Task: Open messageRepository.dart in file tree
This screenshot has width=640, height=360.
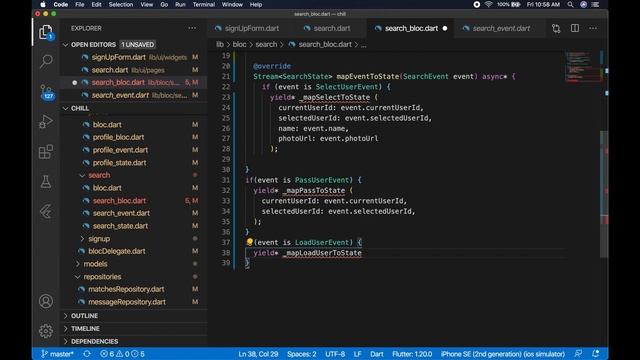Action: click(127, 302)
